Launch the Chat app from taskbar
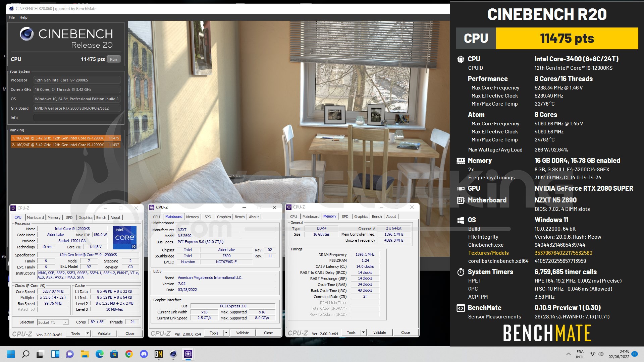The image size is (644, 362). (70, 354)
